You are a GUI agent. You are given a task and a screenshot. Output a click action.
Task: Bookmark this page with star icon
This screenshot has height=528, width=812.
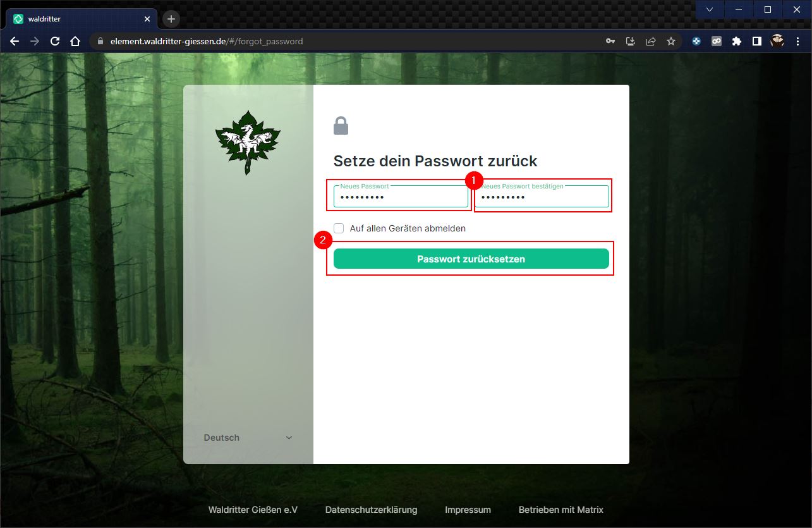(x=670, y=41)
